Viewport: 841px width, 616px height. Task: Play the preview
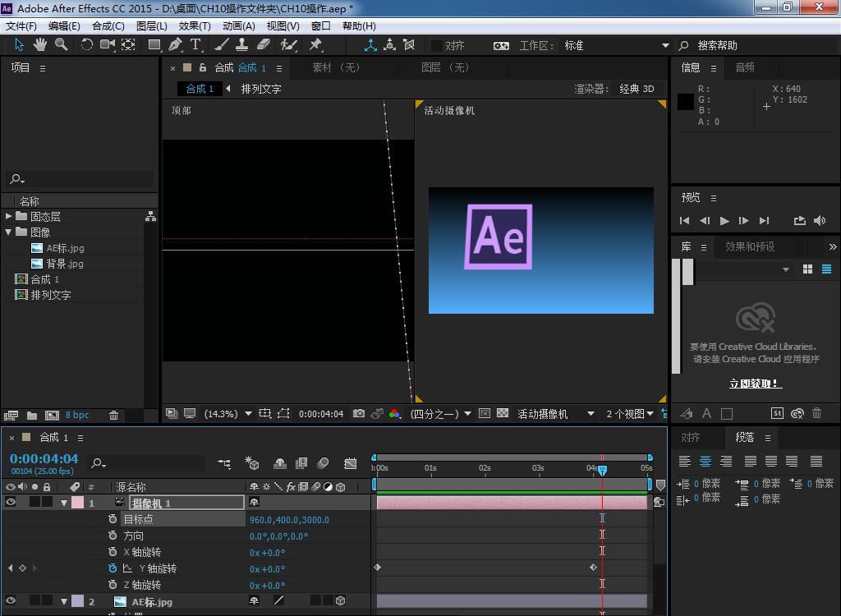724,221
